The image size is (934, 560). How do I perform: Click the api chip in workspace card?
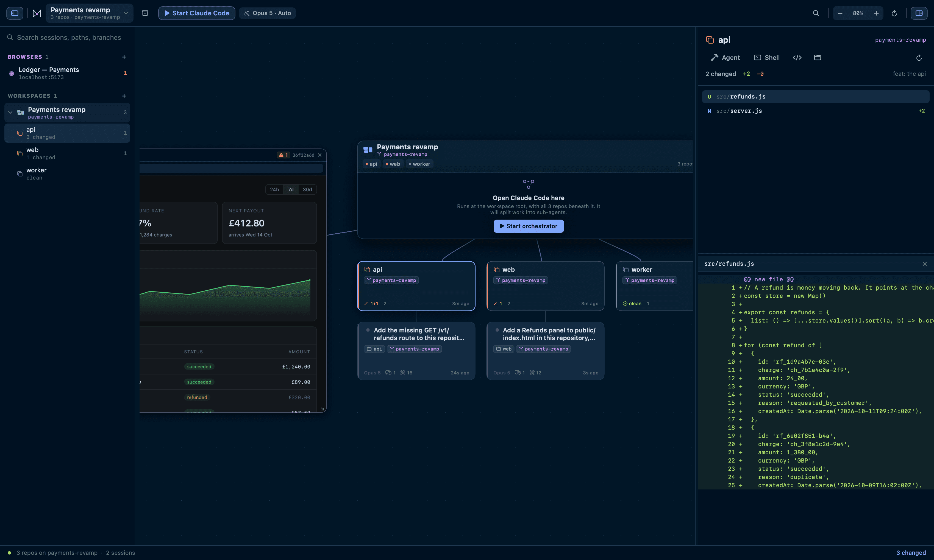(371, 164)
